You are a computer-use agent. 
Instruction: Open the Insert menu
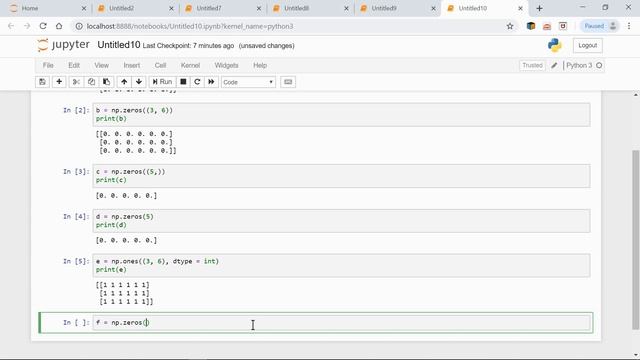click(x=131, y=65)
